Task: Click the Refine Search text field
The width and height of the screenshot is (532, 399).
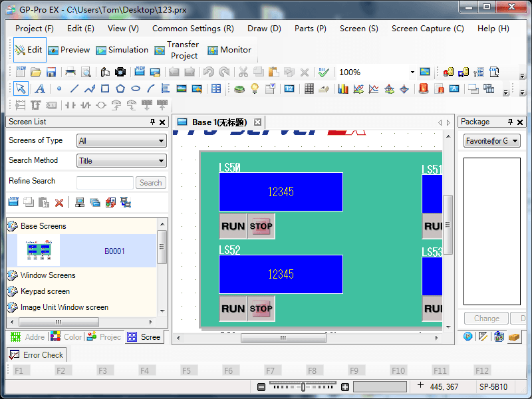Action: 105,182
